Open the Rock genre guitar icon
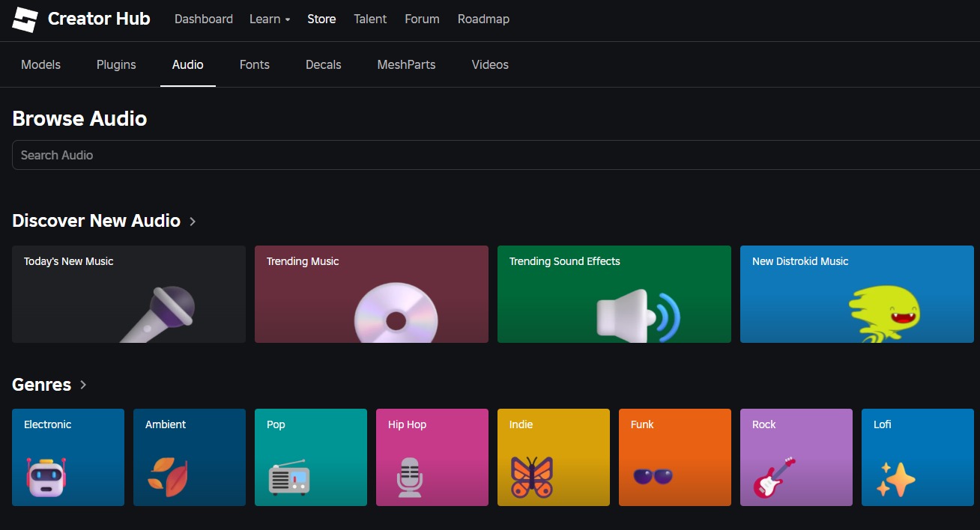The height and width of the screenshot is (530, 980). [x=774, y=478]
